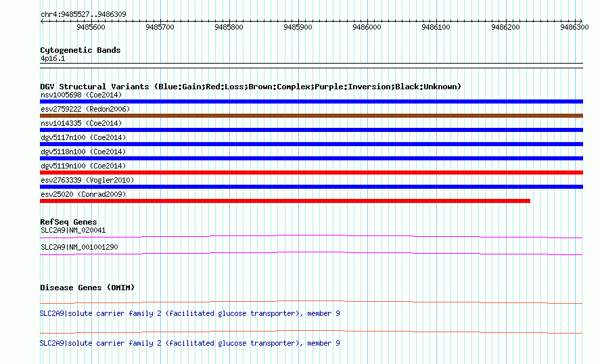Select the magenta NM_001001290 transcript line

pyautogui.click(x=311, y=253)
